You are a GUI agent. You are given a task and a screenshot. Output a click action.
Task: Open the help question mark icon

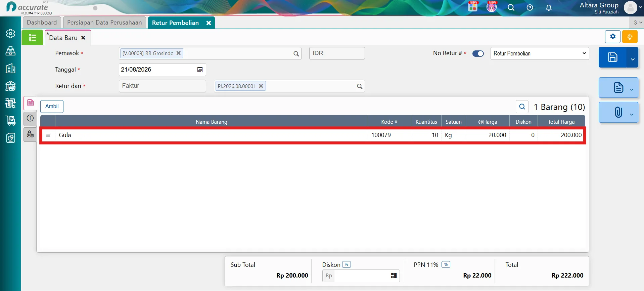[530, 7]
